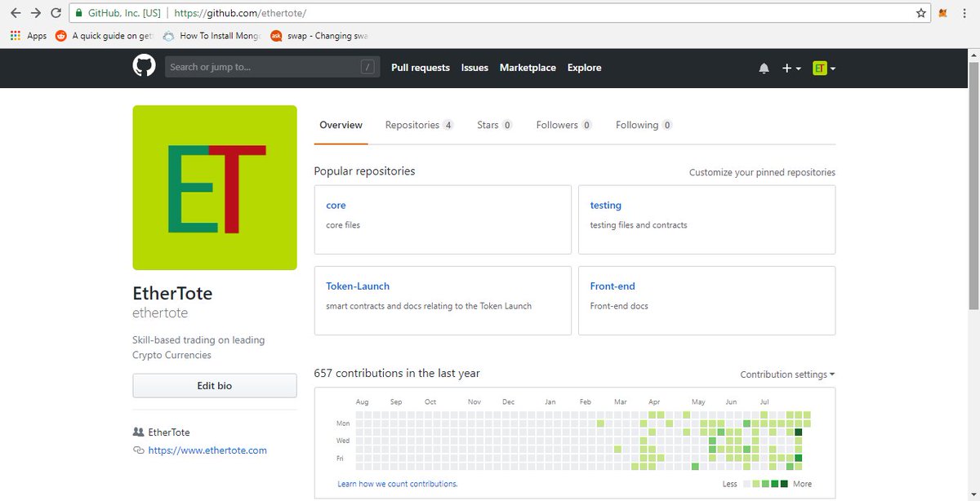Screen dimensions: 980x501
Task: Open the Apps bookmarks shortcut
Action: 29,36
